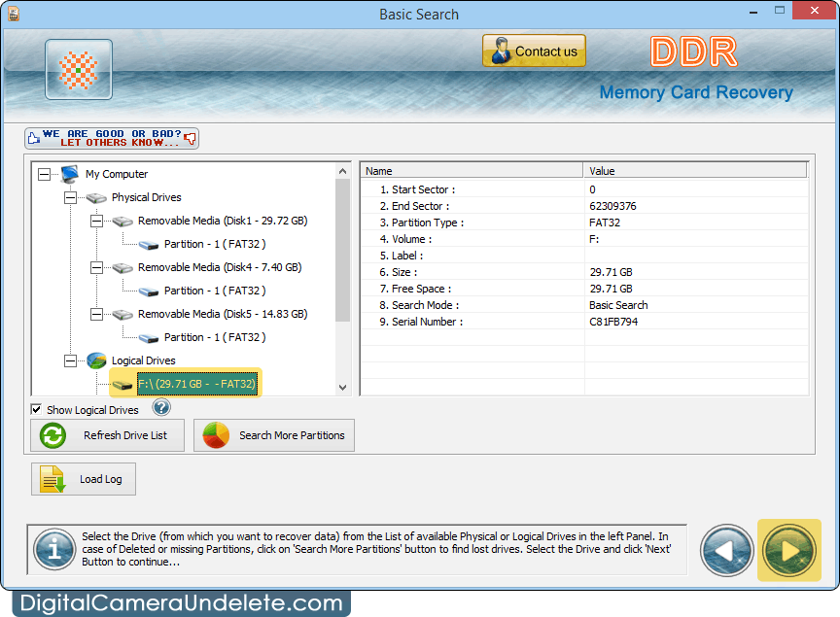Image resolution: width=840 pixels, height=617 pixels.
Task: Click the DDR application logo icon
Action: pos(79,70)
